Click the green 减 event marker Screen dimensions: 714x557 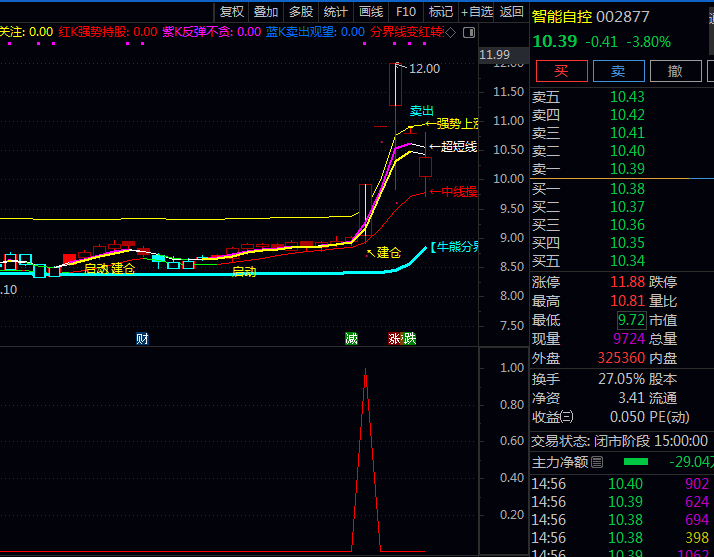(351, 339)
